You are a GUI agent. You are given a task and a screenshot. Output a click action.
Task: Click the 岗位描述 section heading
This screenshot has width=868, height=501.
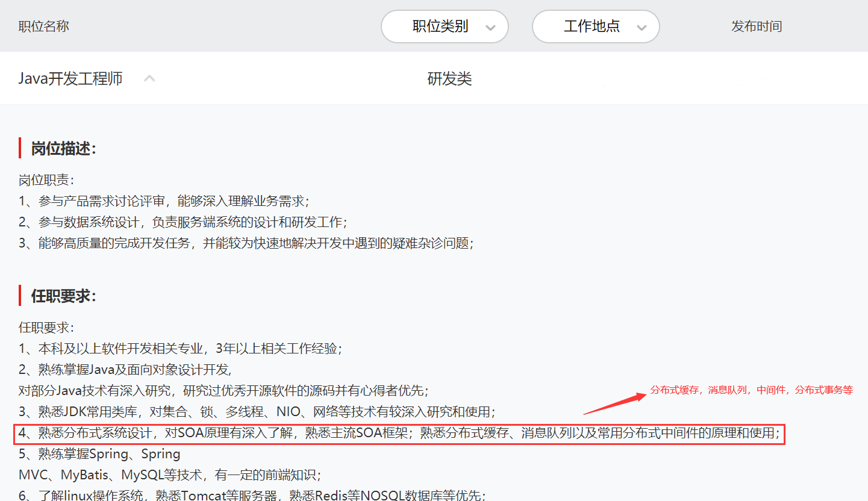click(63, 149)
